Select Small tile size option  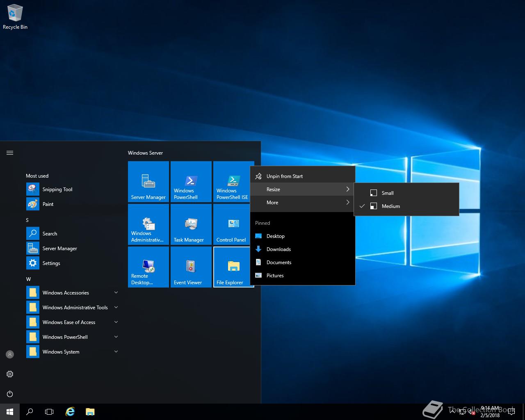tap(406, 193)
